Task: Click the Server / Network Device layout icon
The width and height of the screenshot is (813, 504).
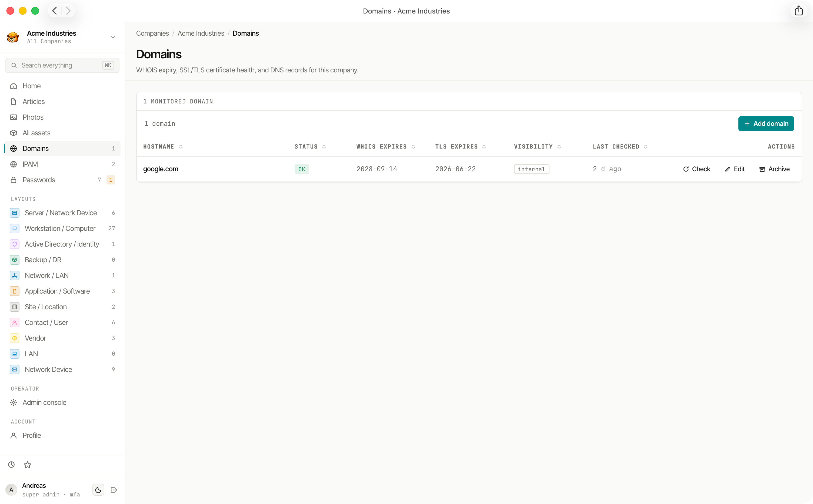Action: (x=15, y=213)
